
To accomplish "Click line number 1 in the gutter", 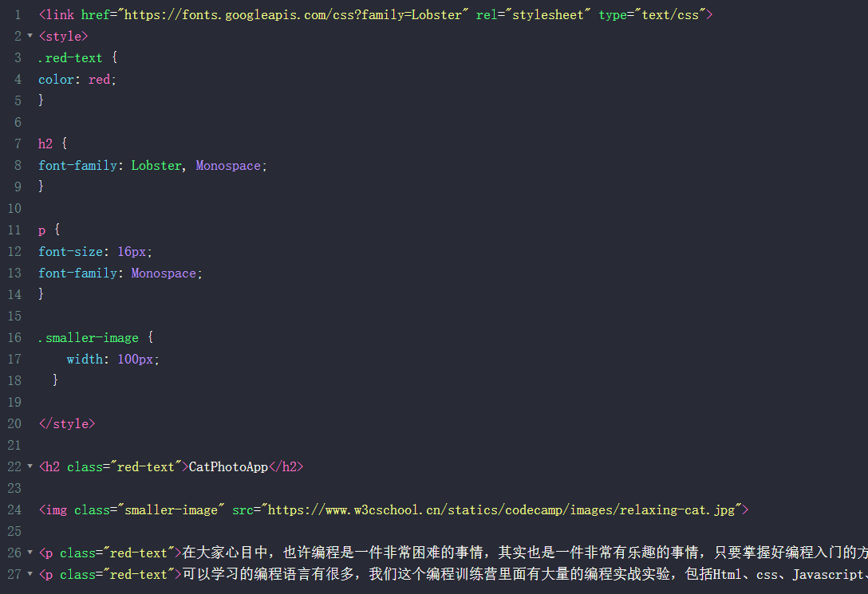I will 18,15.
